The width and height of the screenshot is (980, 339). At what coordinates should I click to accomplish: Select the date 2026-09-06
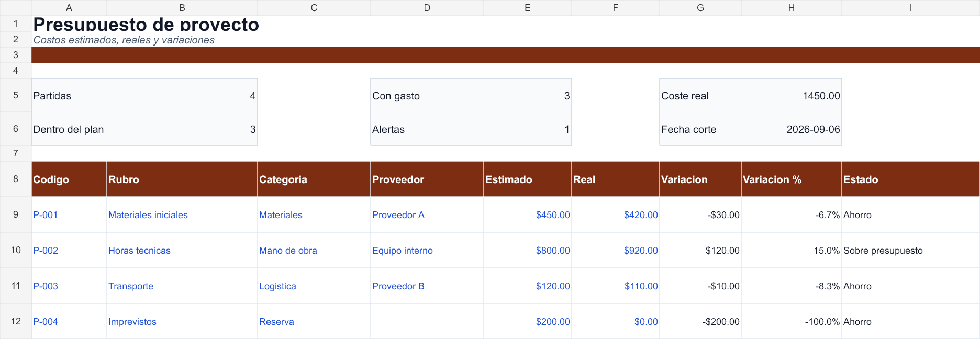click(x=792, y=129)
